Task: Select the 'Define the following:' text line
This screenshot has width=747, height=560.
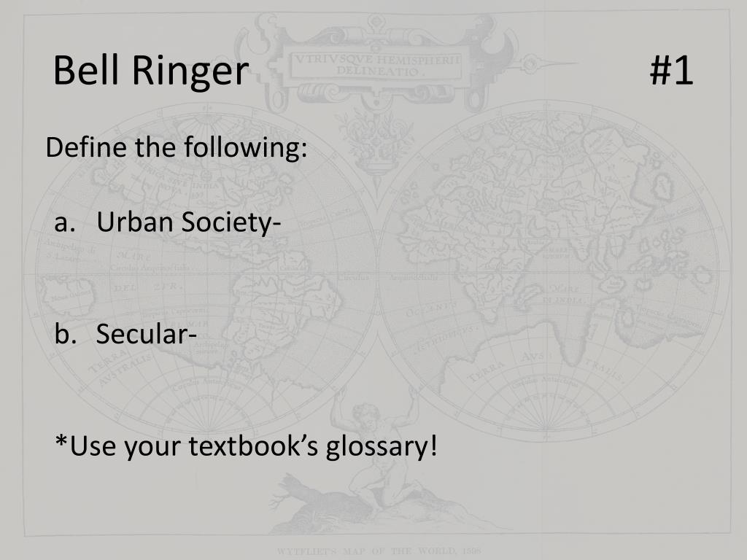Action: click(x=177, y=147)
